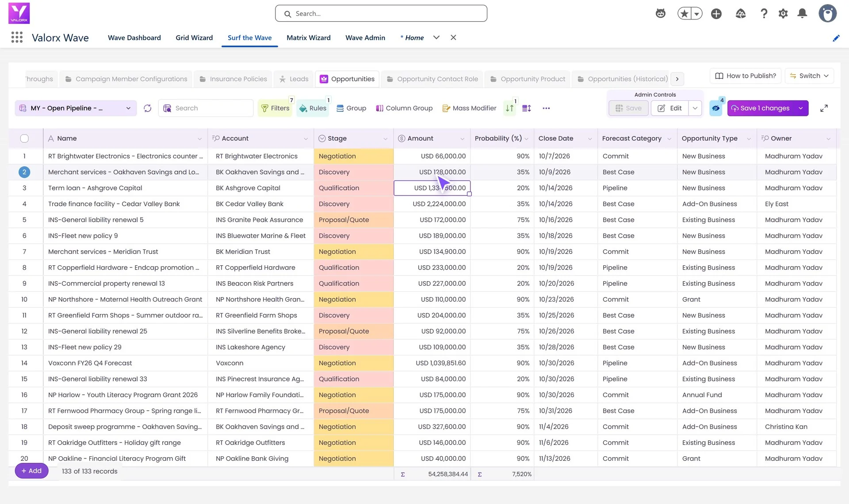The height and width of the screenshot is (504, 849).
Task: Show more object tabs arrow
Action: click(x=677, y=79)
